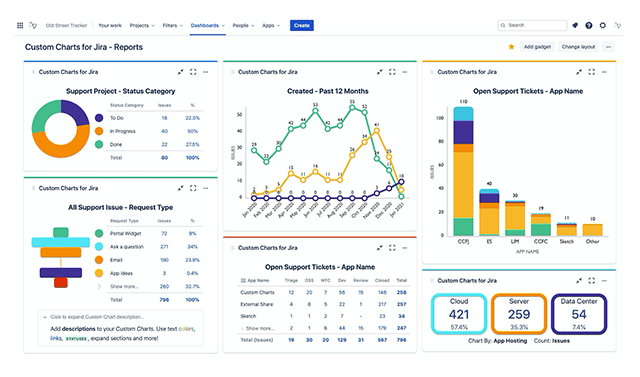Maximize the Open Support Tickets table gadget
Screen dimensions: 640x377
tap(392, 248)
